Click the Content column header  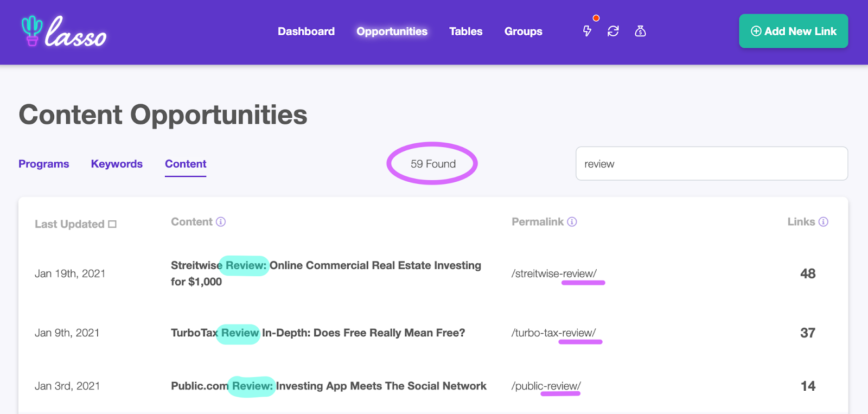(192, 222)
